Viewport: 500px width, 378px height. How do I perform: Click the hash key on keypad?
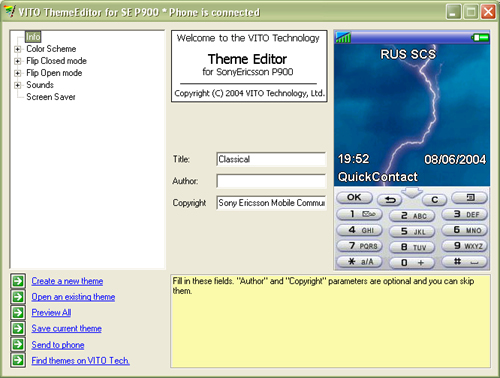click(465, 262)
